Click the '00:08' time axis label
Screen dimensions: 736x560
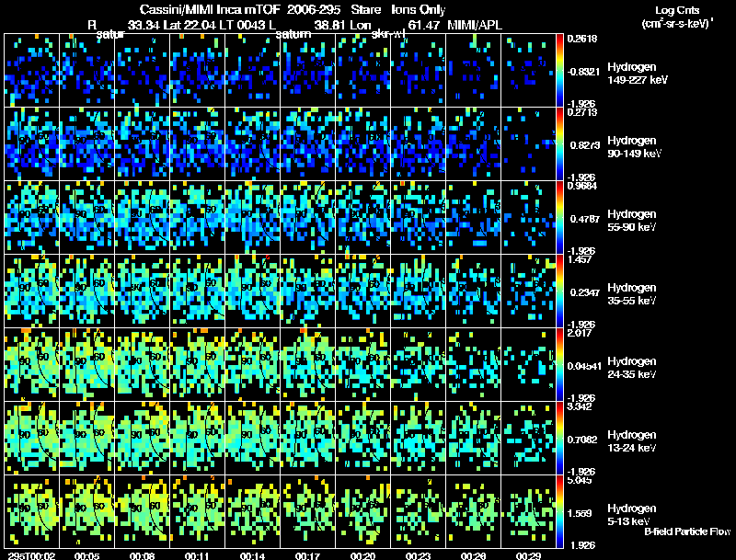142,555
